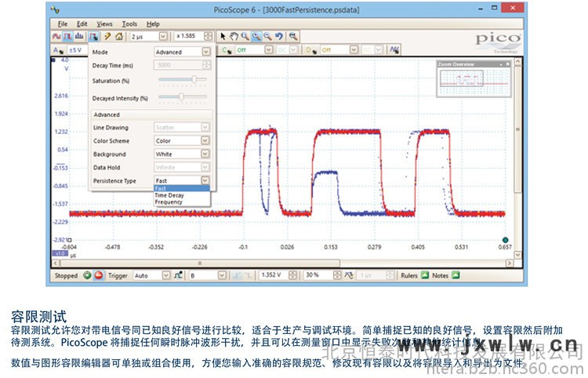Click the Pico Technology logo
The image size is (588, 378).
(x=499, y=42)
